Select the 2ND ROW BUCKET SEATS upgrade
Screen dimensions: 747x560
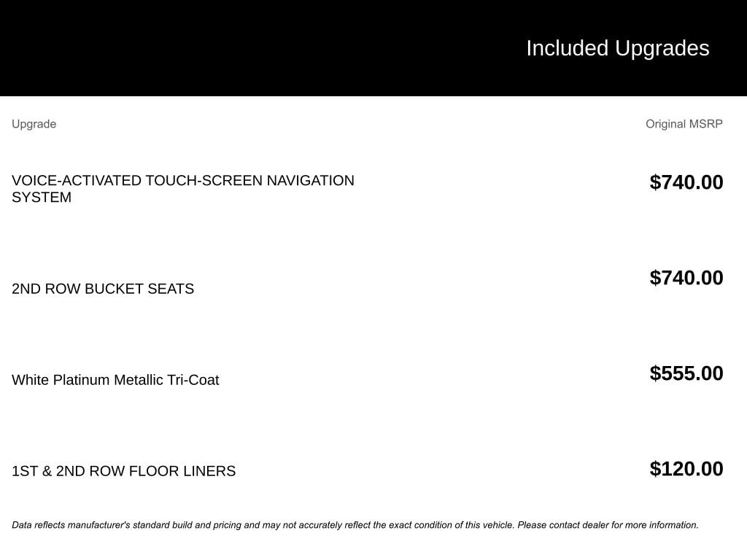(103, 289)
